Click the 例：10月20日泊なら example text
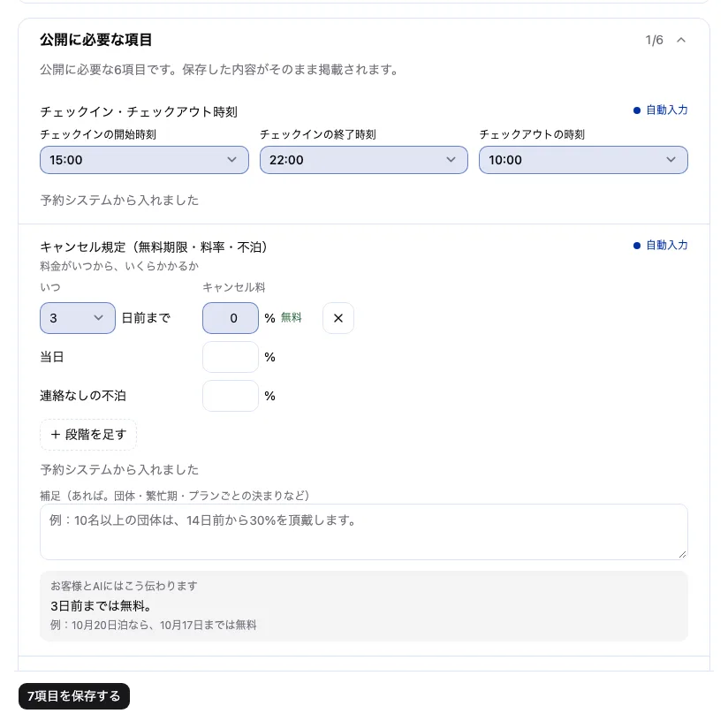 coord(153,625)
